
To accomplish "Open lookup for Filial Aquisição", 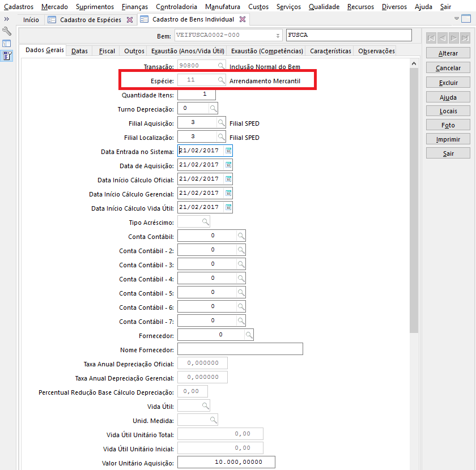I will [222, 122].
